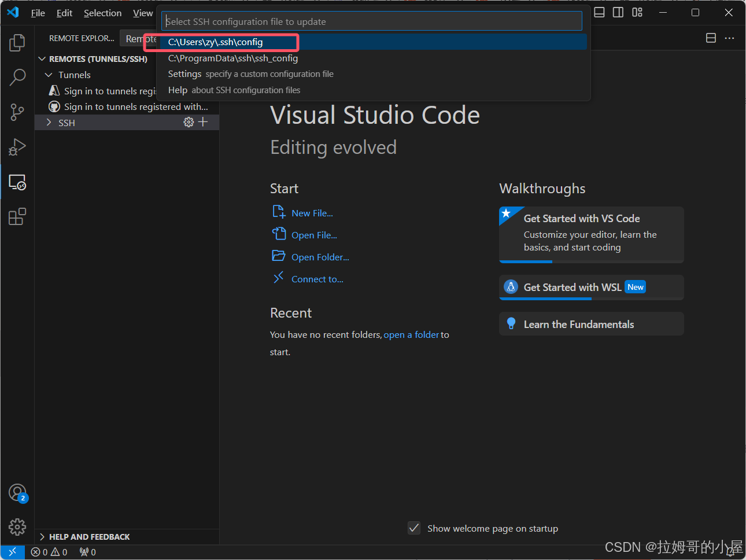Toggle Show welcome page on startup
Image resolution: width=746 pixels, height=560 pixels.
pos(414,528)
